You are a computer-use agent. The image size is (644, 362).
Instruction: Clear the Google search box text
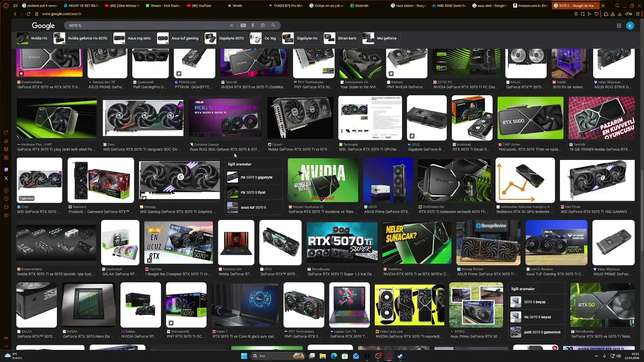tap(231, 25)
